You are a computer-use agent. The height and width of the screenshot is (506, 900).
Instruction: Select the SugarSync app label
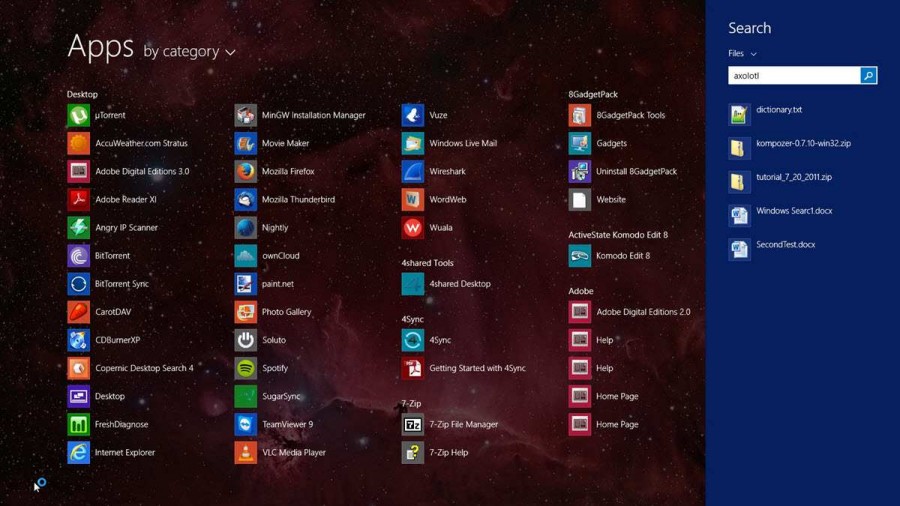281,396
